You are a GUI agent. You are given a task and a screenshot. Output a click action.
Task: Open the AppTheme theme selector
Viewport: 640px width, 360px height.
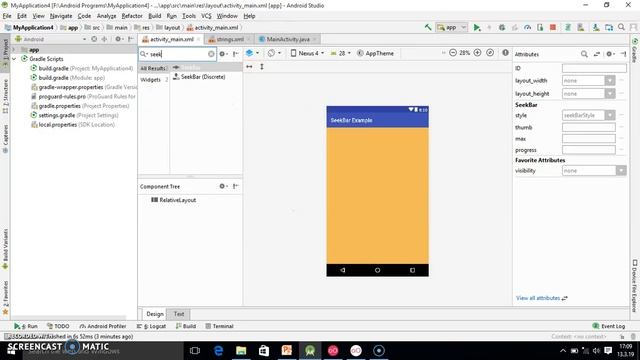point(375,53)
